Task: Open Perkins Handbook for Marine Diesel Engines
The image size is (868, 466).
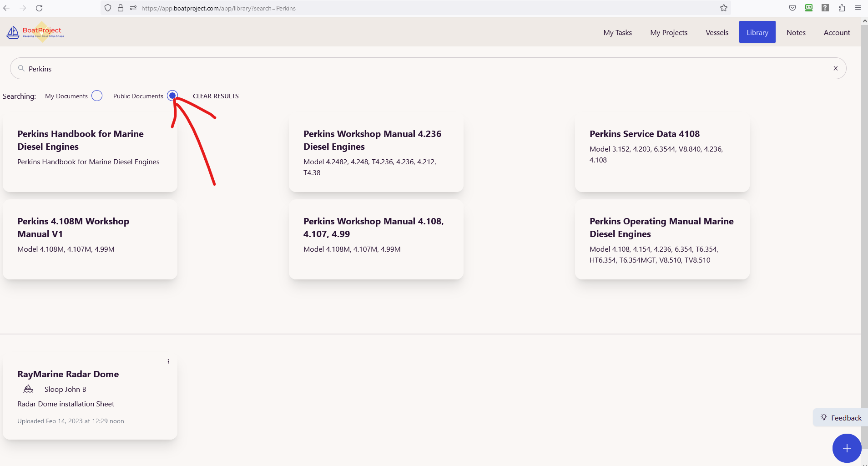Action: click(90, 152)
